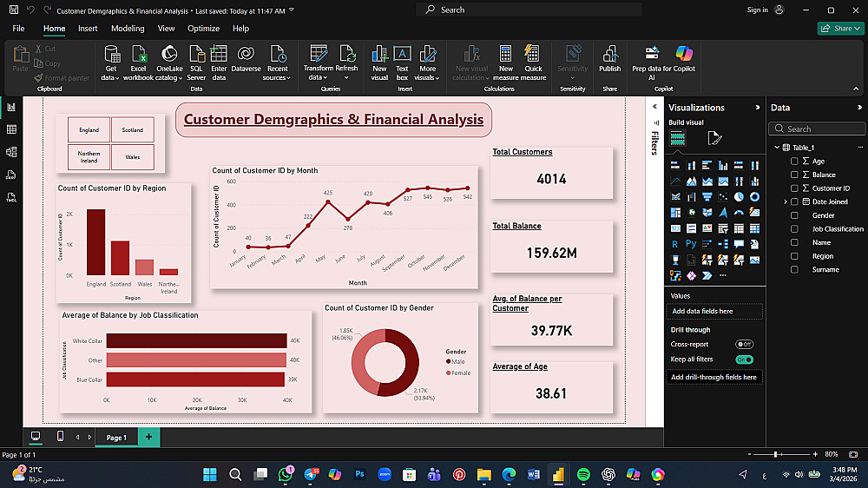Check the Job Classification field
The image size is (868, 488).
[794, 228]
